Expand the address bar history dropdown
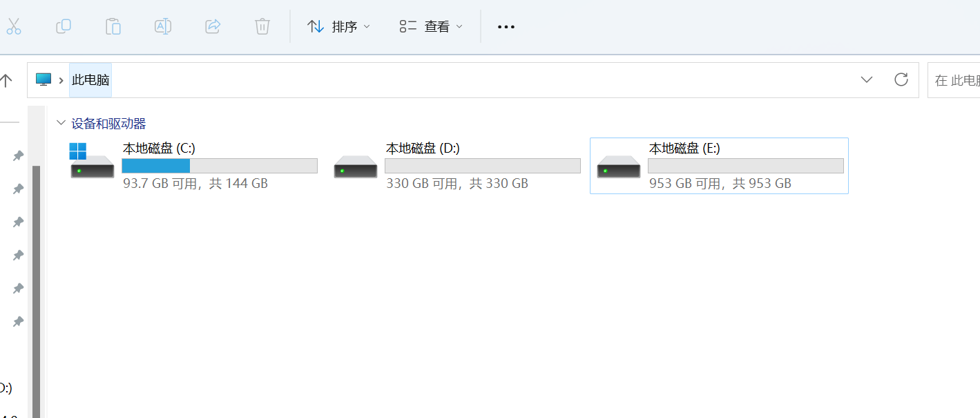Viewport: 980px width, 418px height. pos(867,79)
